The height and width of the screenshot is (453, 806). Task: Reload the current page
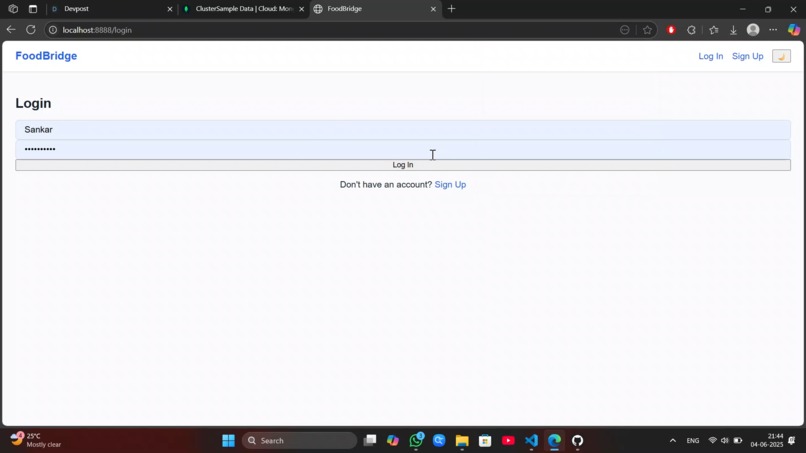click(x=31, y=30)
